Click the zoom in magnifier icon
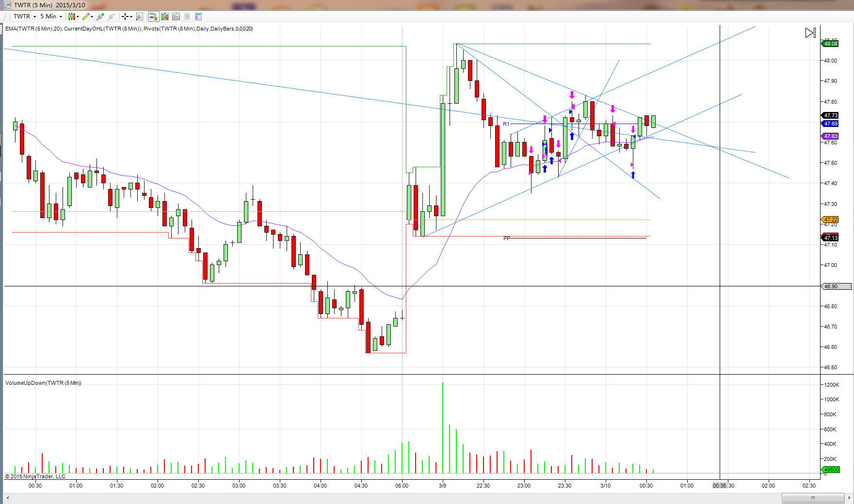 coord(100,16)
